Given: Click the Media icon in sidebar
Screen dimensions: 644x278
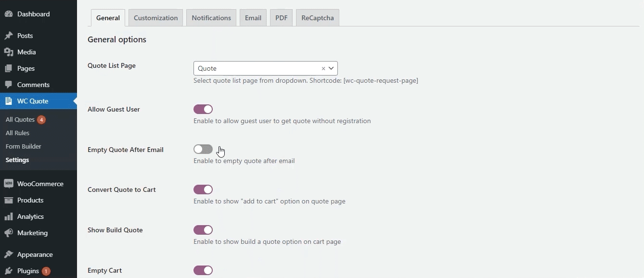Looking at the screenshot, I should coord(9,52).
